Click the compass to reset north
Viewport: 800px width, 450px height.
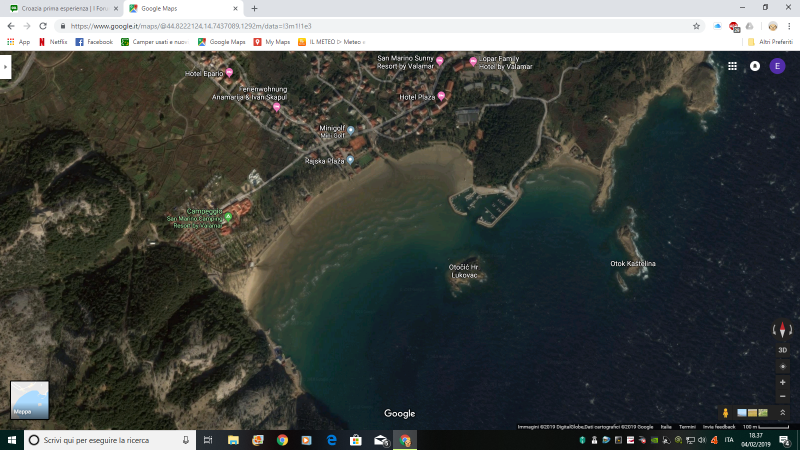pyautogui.click(x=783, y=329)
